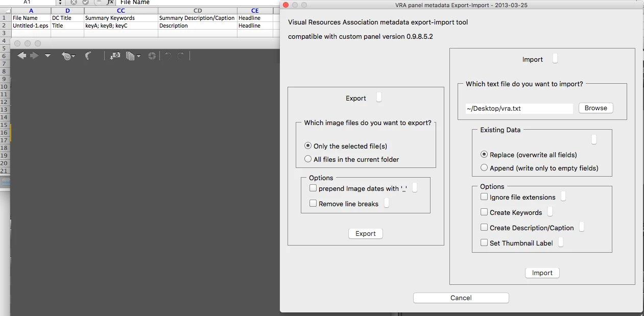The height and width of the screenshot is (316, 644).
Task: Select column D header in spreadsheet
Action: (67, 11)
